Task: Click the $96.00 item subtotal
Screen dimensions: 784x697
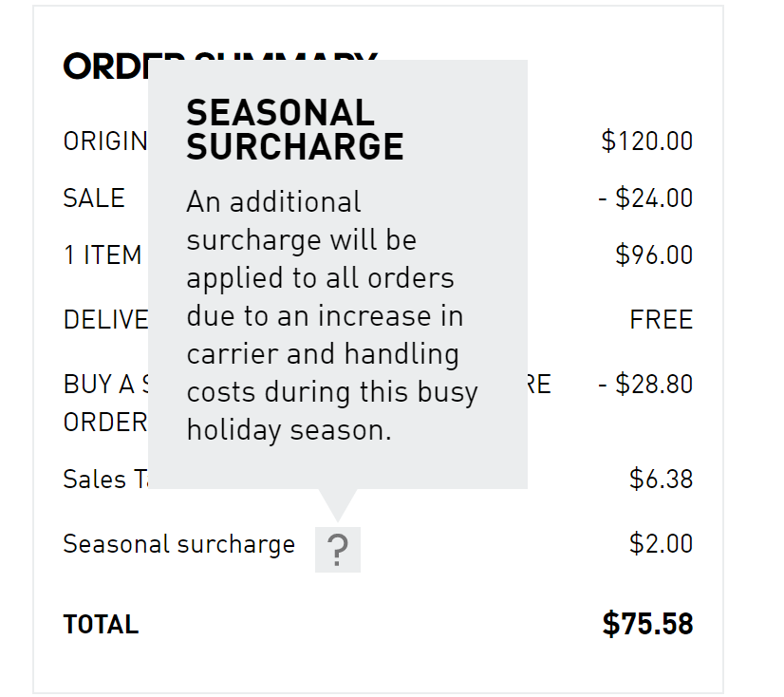Action: (654, 254)
